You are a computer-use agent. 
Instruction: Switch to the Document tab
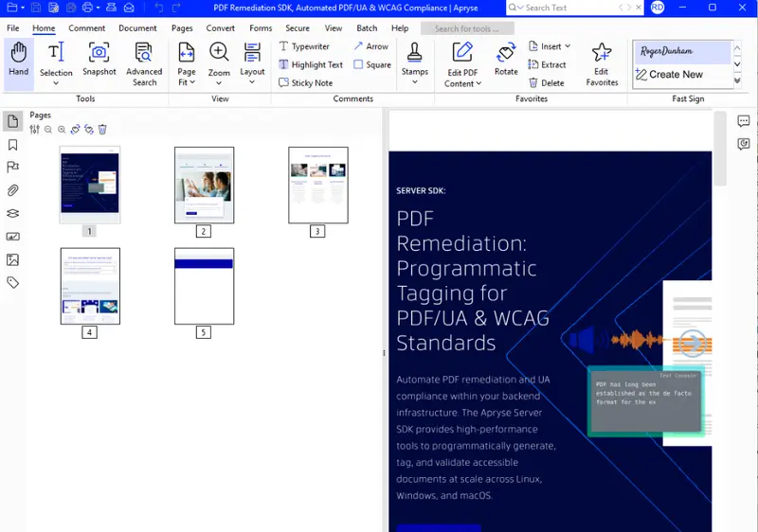coord(137,28)
